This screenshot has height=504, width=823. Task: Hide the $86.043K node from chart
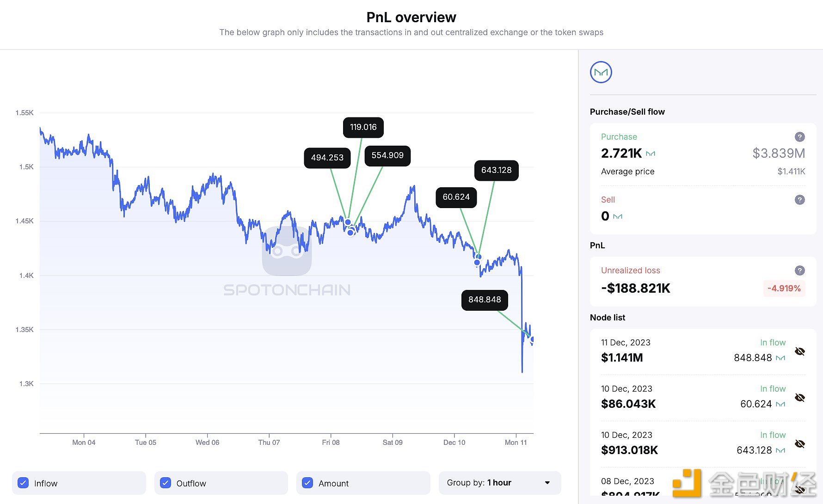click(800, 398)
